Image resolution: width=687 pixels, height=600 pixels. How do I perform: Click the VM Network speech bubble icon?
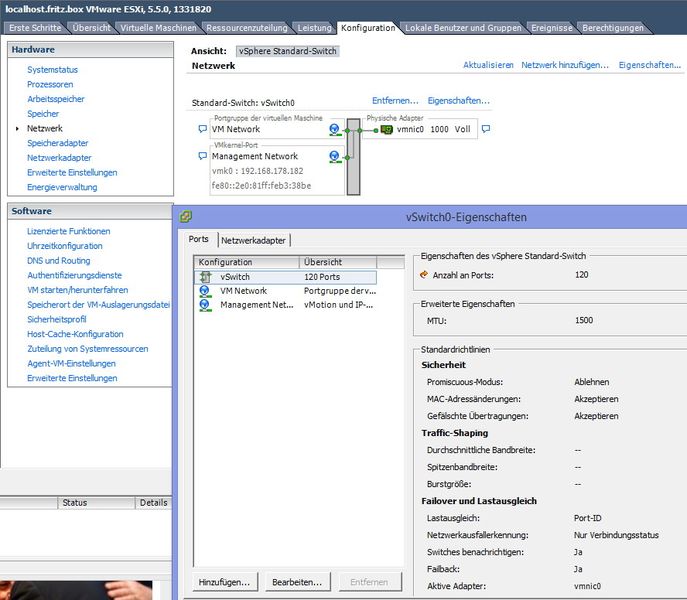pos(202,129)
